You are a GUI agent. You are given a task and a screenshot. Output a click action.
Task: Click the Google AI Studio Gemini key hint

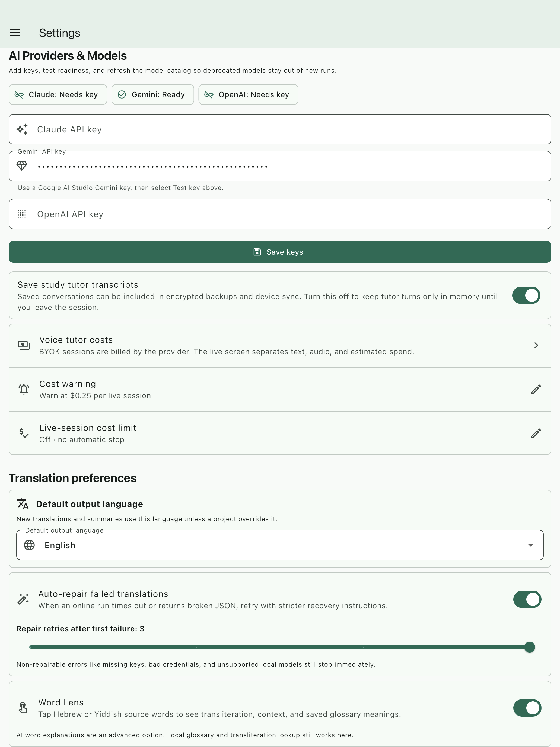point(120,188)
